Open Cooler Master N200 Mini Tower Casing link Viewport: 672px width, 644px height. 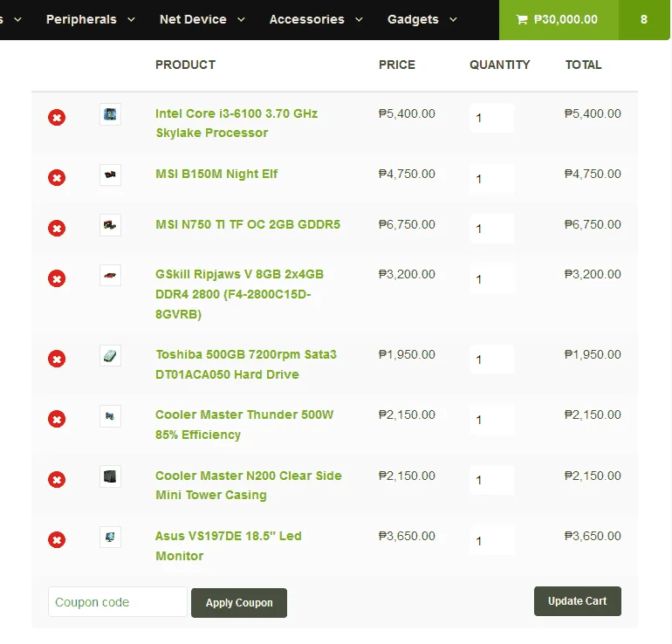(x=249, y=485)
